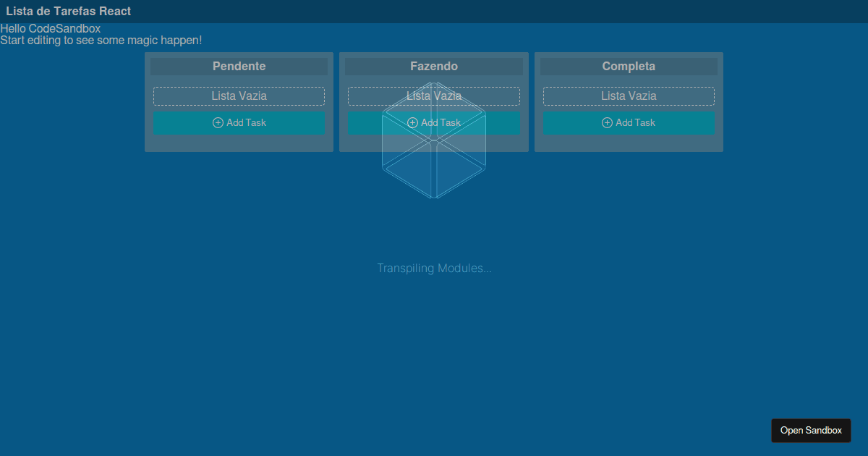Screen dimensions: 868x456
Task: Open Sandbox button in the corner
Action: coord(811,430)
